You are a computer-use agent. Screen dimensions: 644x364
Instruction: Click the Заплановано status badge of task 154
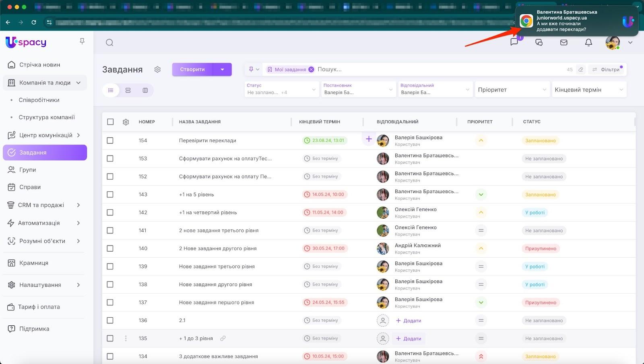point(540,141)
